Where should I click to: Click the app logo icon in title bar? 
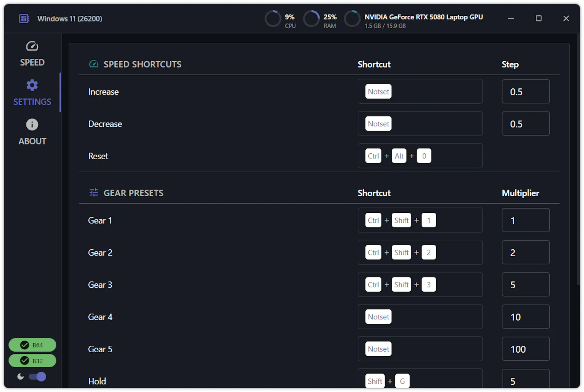[x=24, y=19]
